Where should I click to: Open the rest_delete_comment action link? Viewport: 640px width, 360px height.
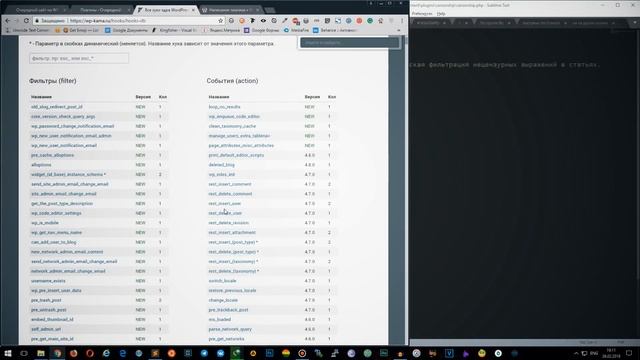(x=230, y=194)
